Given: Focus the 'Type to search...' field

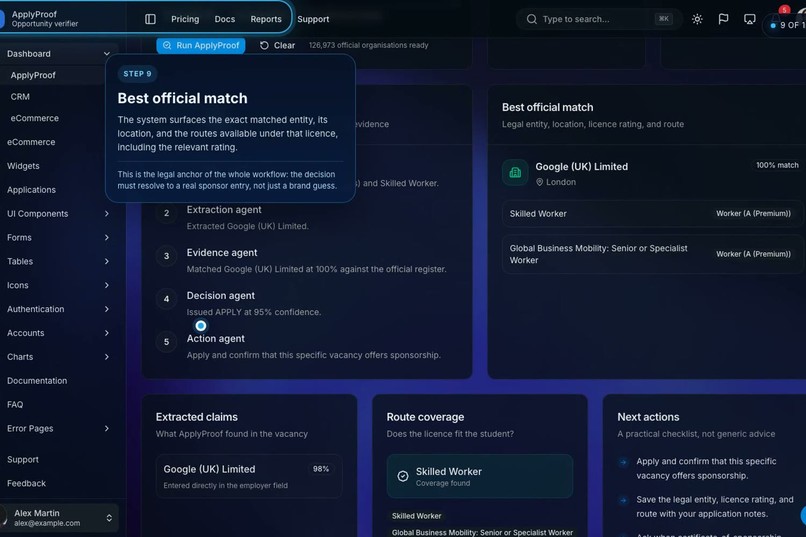Looking at the screenshot, I should point(599,19).
